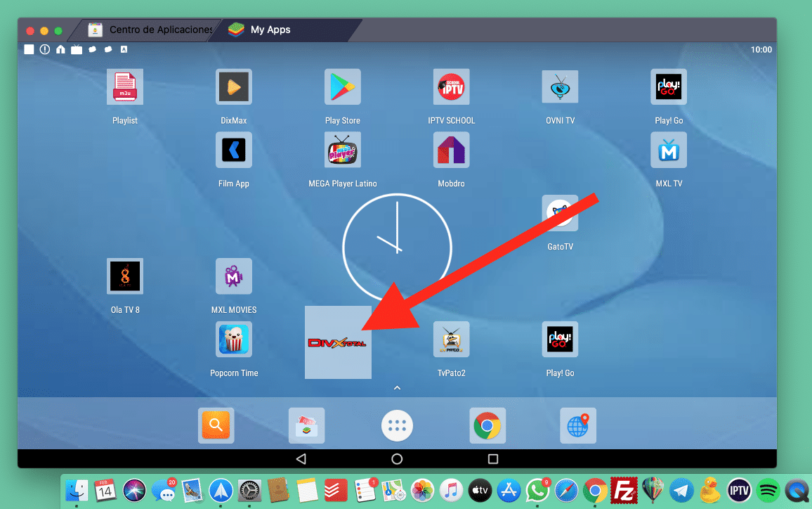This screenshot has width=812, height=509.
Task: Open the recent apps square button
Action: pyautogui.click(x=492, y=458)
